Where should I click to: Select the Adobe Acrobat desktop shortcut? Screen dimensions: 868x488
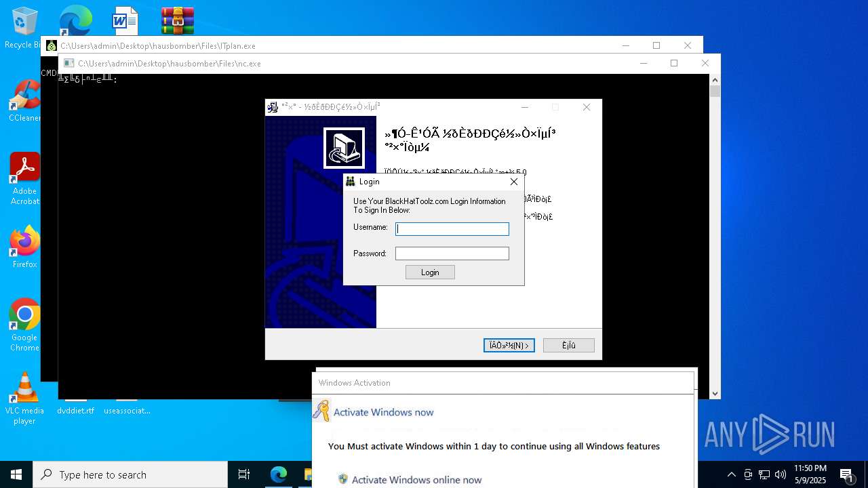(24, 179)
